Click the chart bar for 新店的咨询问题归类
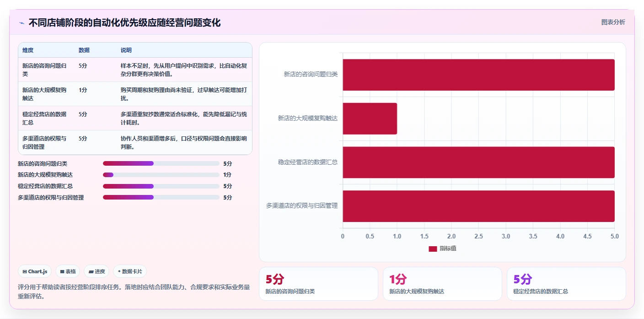Viewport: 644px width, 319px height. pos(478,75)
